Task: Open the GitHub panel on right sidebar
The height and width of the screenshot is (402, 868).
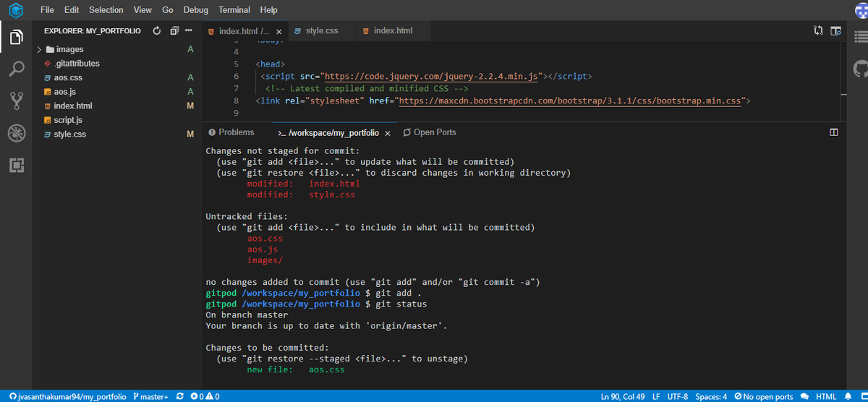Action: coord(860,69)
